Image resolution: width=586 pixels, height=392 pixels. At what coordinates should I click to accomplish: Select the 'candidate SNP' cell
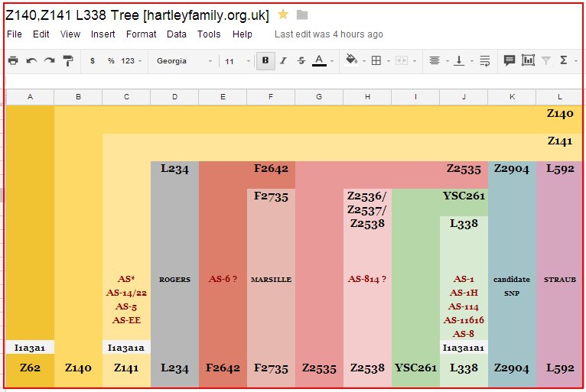[512, 286]
